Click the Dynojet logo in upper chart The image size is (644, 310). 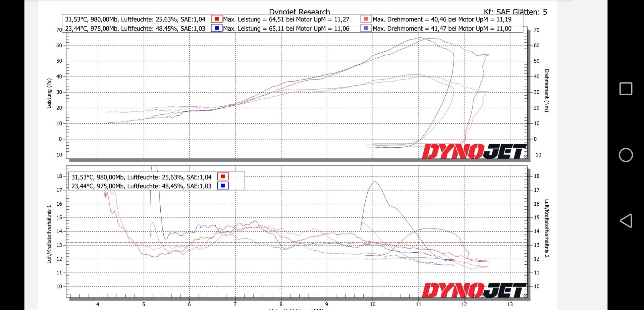point(474,152)
